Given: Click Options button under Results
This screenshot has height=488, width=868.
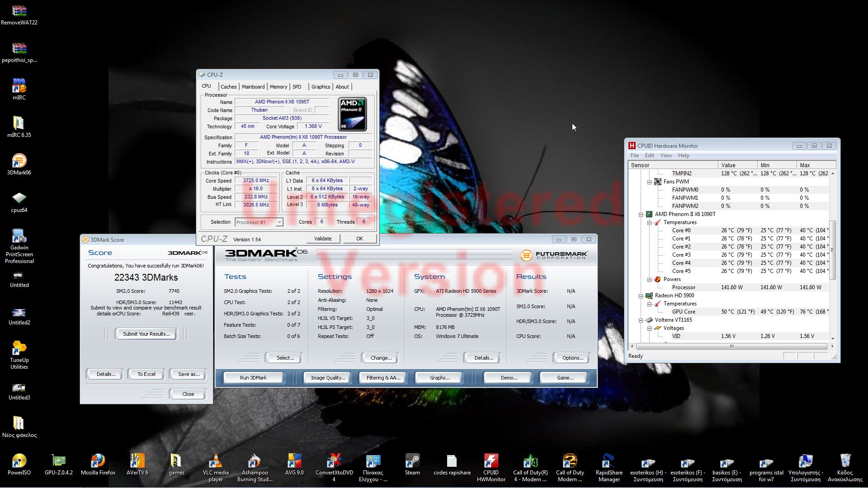Looking at the screenshot, I should [x=572, y=358].
